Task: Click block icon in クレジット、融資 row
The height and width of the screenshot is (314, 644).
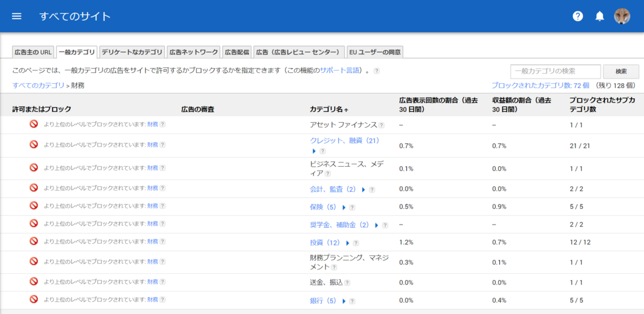Action: coord(34,144)
